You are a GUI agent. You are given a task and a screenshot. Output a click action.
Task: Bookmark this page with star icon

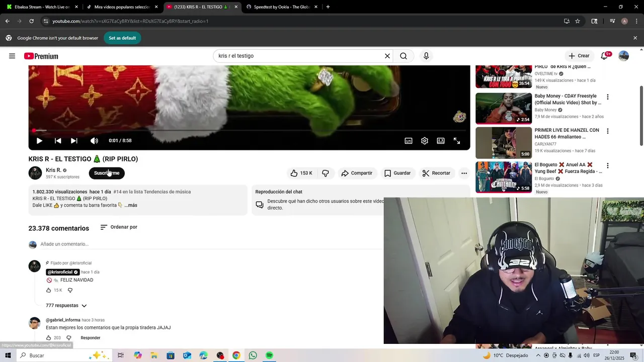coord(578,21)
